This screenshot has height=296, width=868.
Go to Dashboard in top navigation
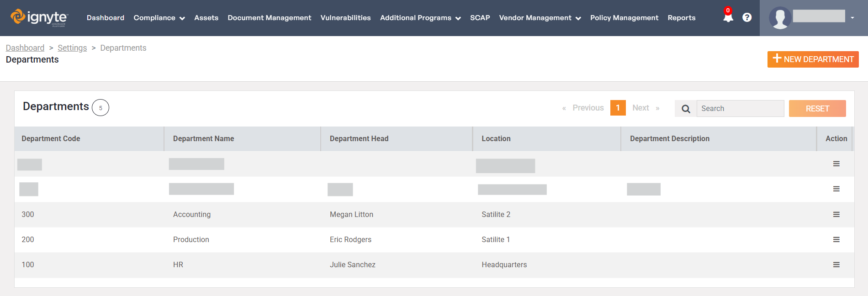[x=106, y=18]
